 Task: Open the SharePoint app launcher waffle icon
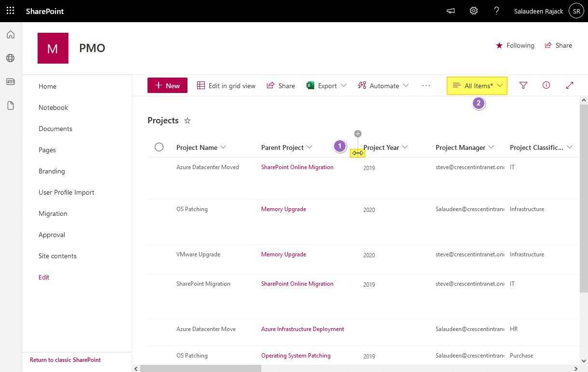pyautogui.click(x=10, y=11)
